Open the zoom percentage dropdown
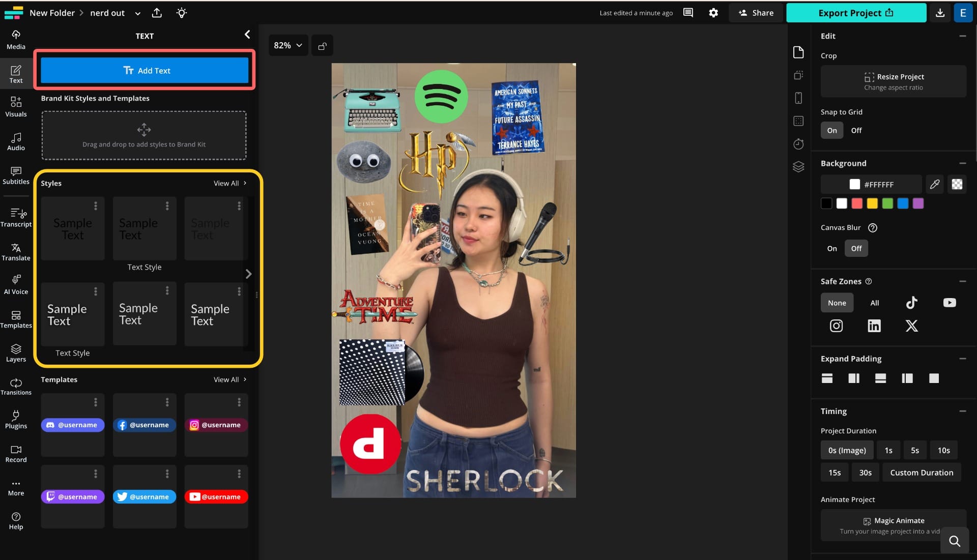The image size is (977, 560). pyautogui.click(x=288, y=45)
